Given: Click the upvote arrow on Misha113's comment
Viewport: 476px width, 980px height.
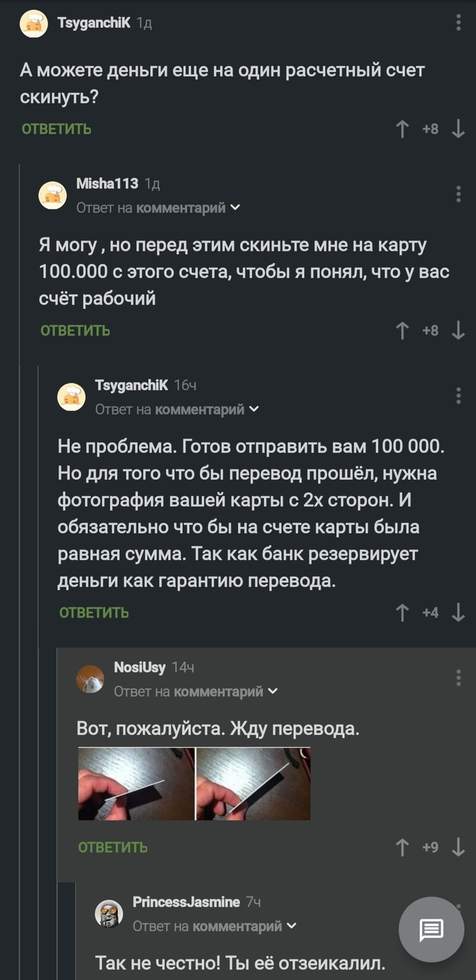Looking at the screenshot, I should [403, 331].
